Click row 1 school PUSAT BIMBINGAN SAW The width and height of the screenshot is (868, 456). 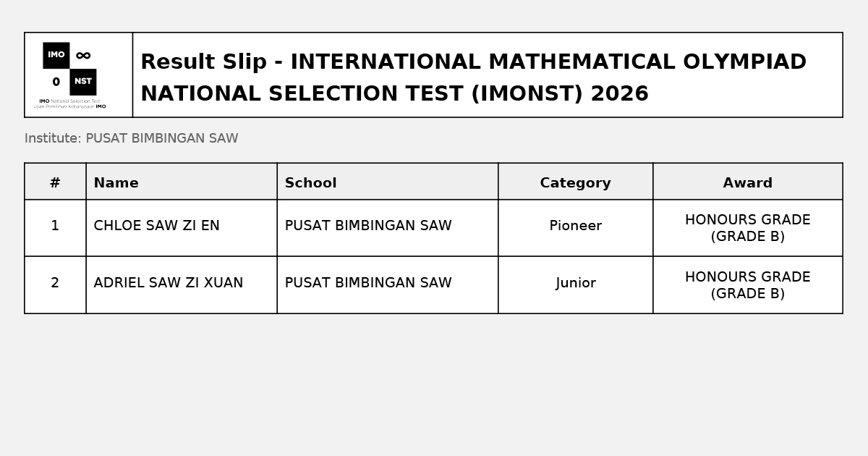coord(368,226)
